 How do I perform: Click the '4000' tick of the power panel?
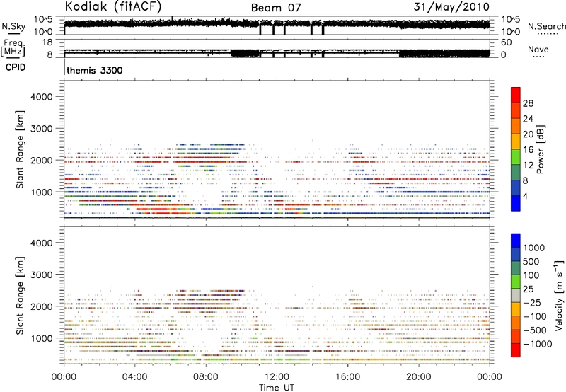pyautogui.click(x=42, y=97)
